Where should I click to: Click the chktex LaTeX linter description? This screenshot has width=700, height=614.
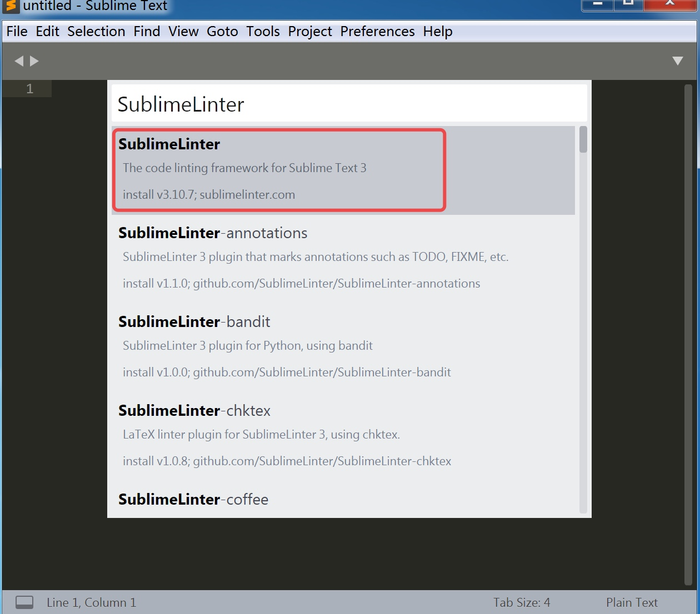[261, 434]
